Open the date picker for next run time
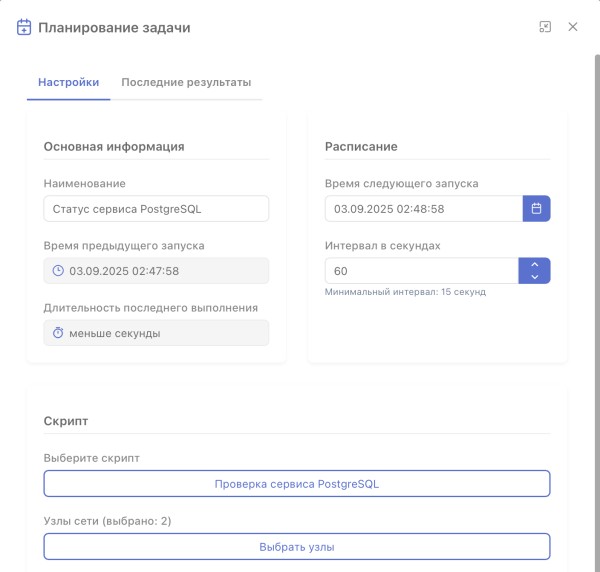 (x=536, y=208)
